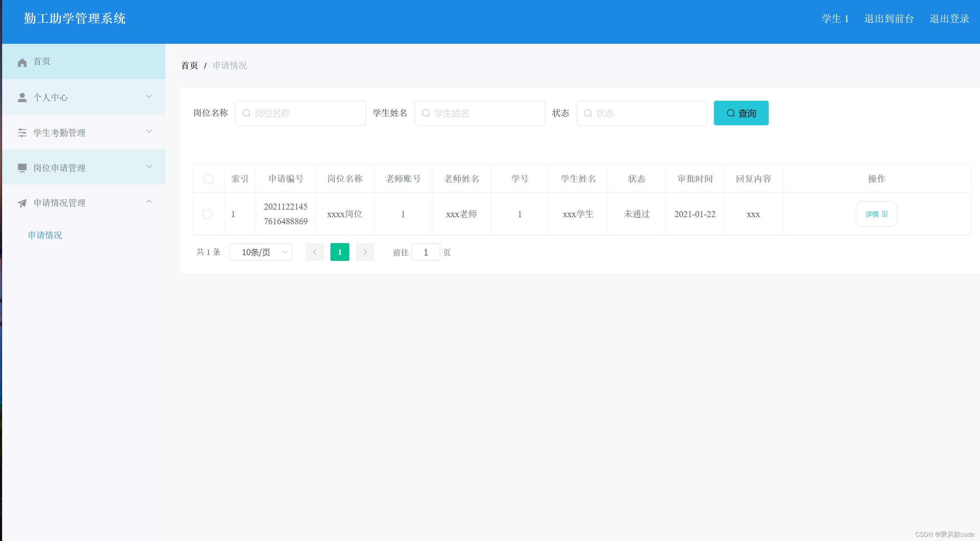Click the monitor icon beside 岗位申请管理
The height and width of the screenshot is (541, 980).
click(22, 168)
